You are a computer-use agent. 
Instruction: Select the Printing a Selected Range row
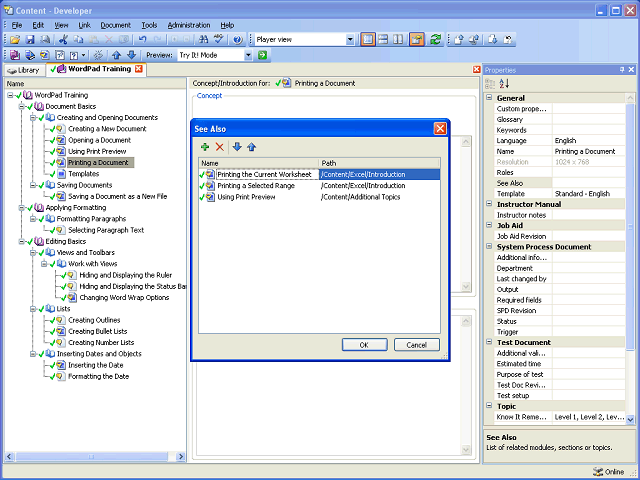(x=319, y=186)
